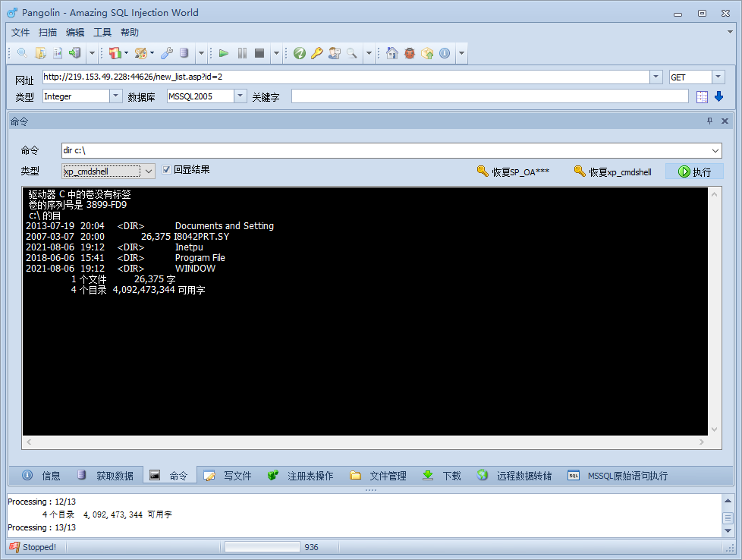The height and width of the screenshot is (560, 742).
Task: Expand the command history dropdown for dir c:\
Action: [715, 150]
